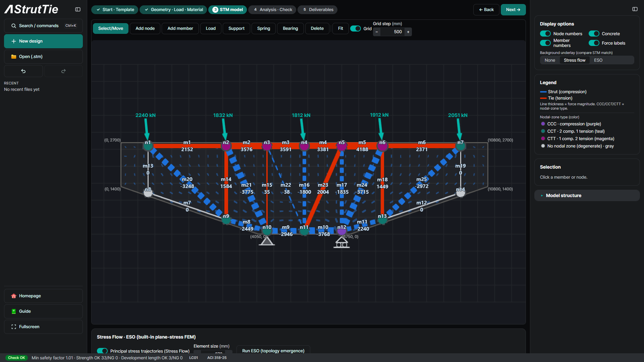Collapse the left sidebar panel icon
644x362 pixels.
point(78,9)
